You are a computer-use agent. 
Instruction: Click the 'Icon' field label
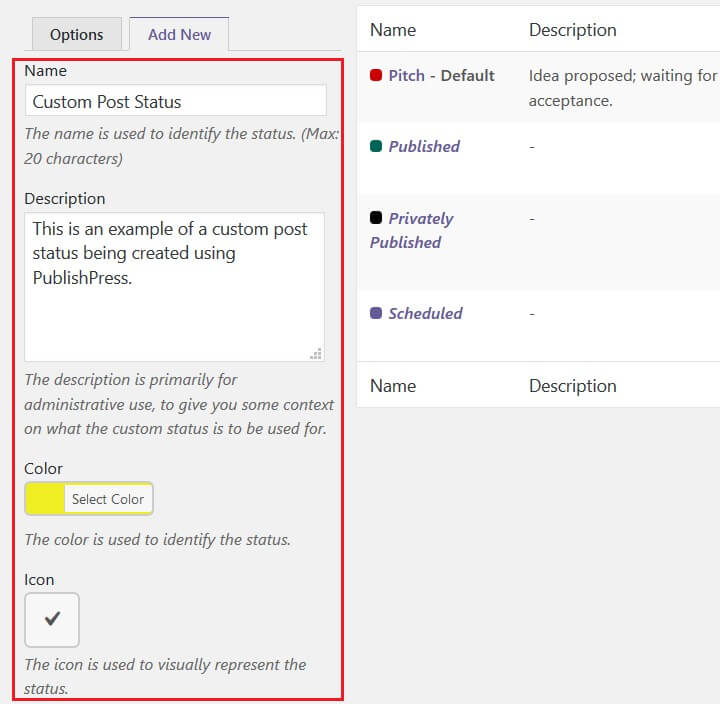tap(39, 580)
